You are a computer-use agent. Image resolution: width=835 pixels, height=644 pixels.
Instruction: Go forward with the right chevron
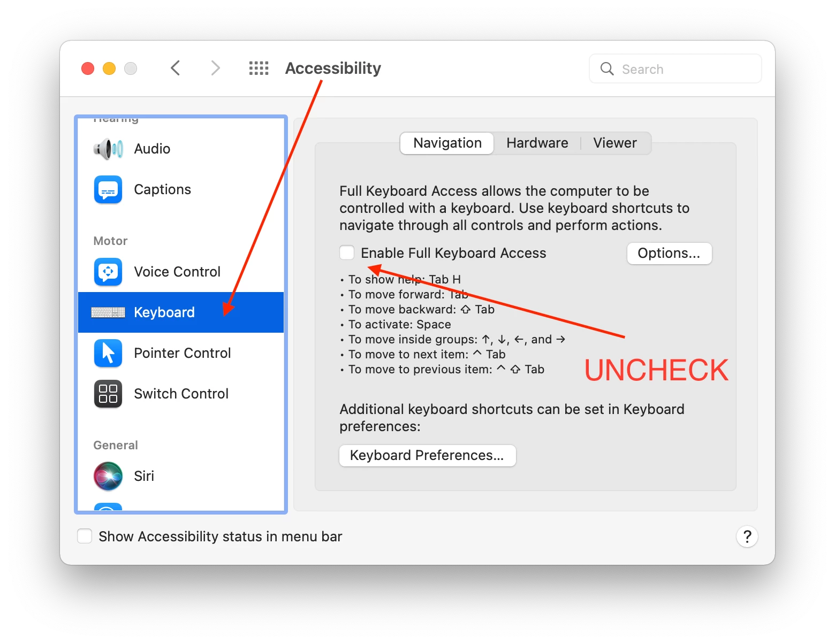pyautogui.click(x=215, y=68)
